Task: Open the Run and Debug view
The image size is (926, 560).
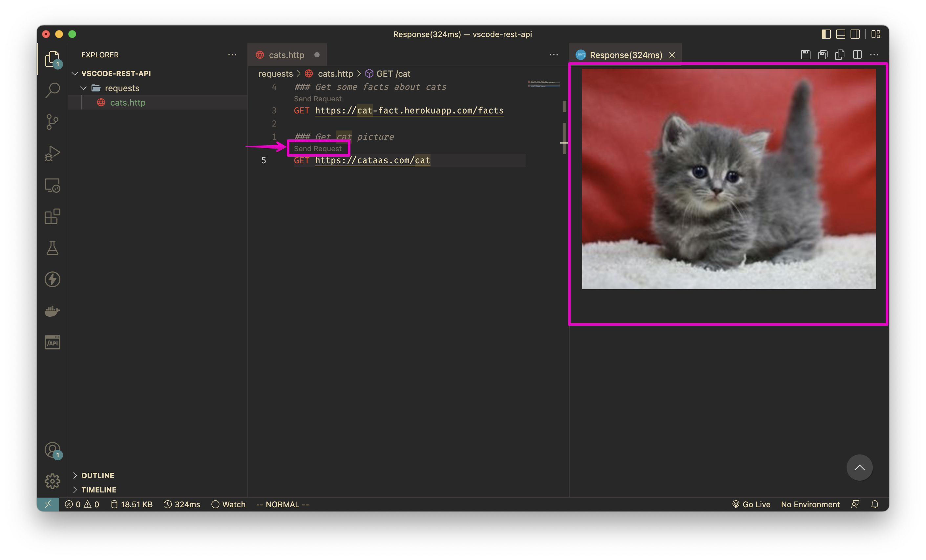Action: pyautogui.click(x=52, y=153)
